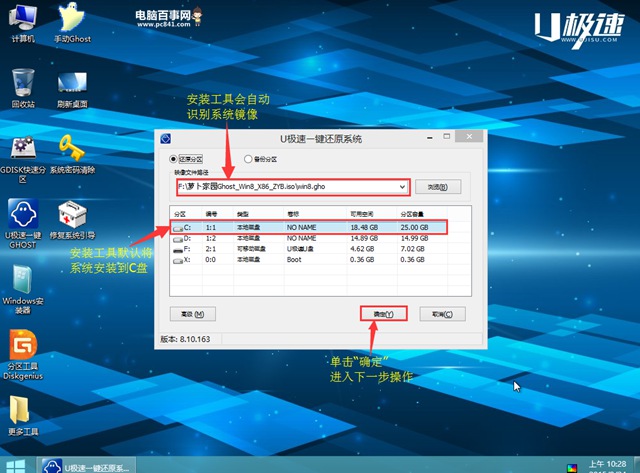640x473 pixels.
Task: Launch 分区工具 Diskgenius icon
Action: [x=23, y=355]
